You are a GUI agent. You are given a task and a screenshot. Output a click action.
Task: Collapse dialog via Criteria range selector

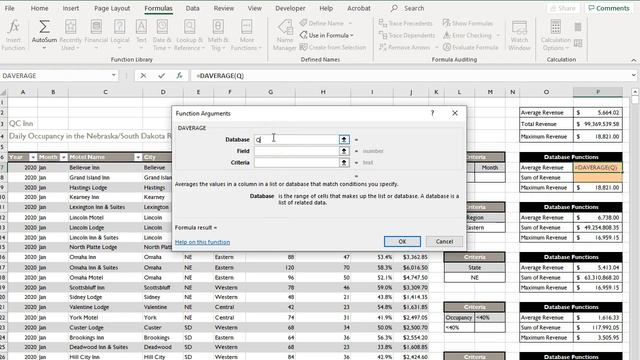(344, 162)
